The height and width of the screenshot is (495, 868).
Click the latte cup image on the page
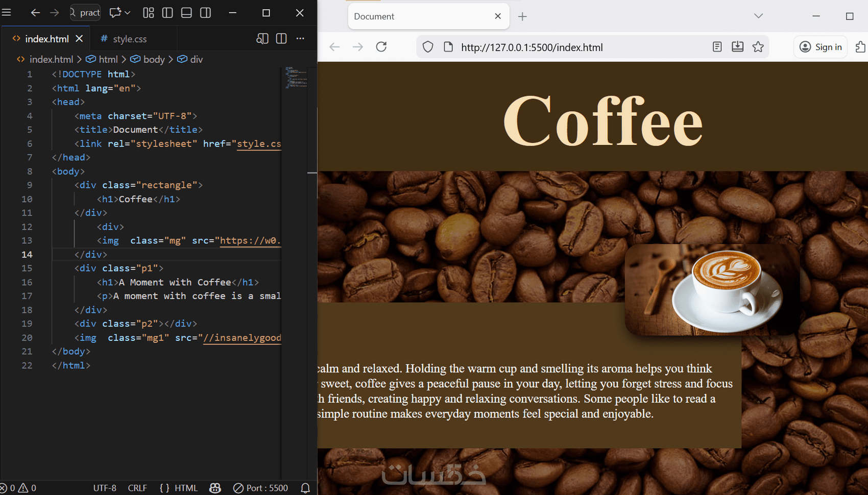pyautogui.click(x=712, y=289)
